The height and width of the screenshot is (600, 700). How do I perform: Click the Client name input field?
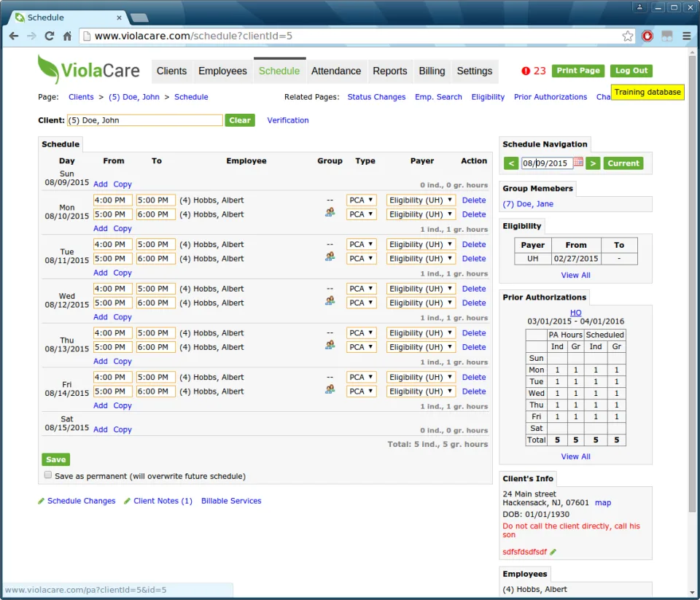point(145,120)
